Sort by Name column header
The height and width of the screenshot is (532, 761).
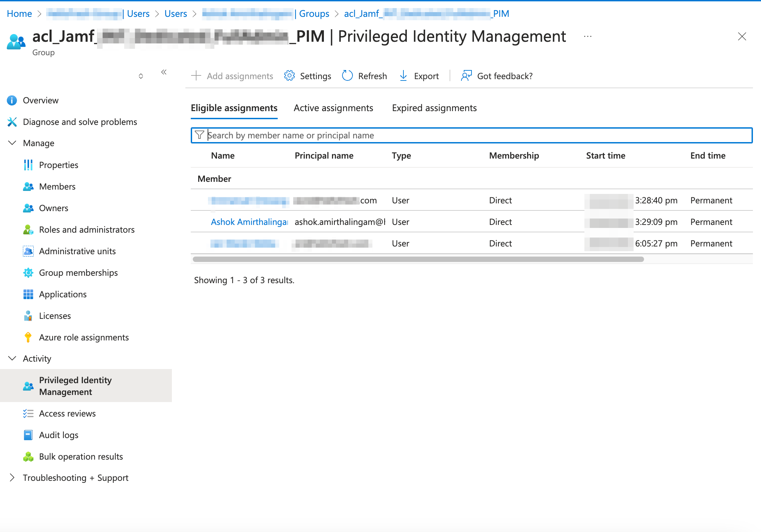tap(223, 156)
